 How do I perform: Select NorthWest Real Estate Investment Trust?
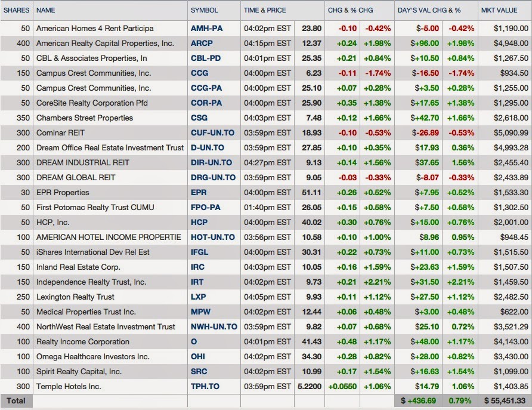(106, 327)
